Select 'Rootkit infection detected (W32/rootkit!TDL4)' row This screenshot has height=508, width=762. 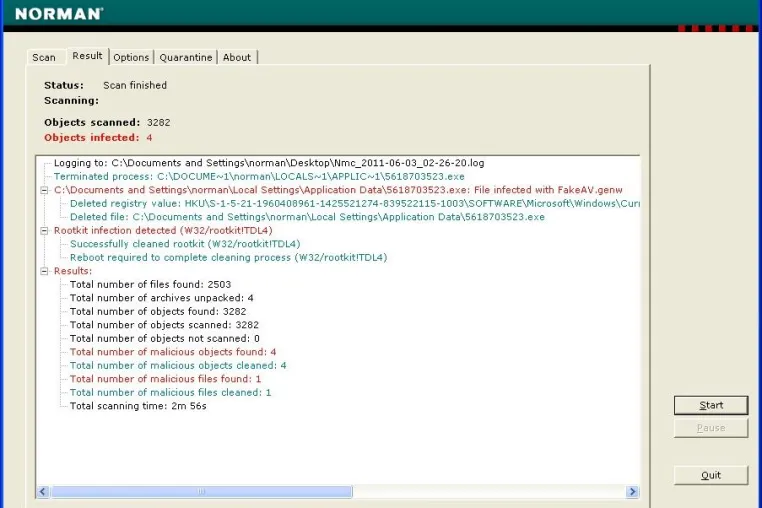coord(163,230)
